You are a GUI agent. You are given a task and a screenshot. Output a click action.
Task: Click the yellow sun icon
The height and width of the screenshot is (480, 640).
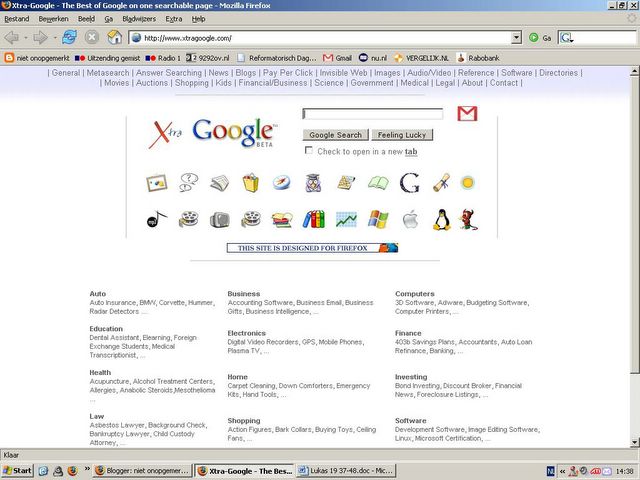[468, 182]
